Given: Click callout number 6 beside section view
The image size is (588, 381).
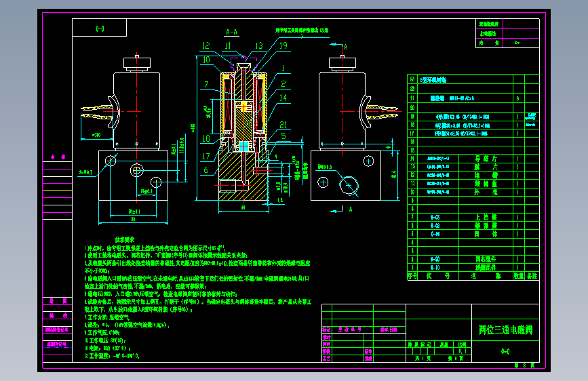Looking at the screenshot, I should click(x=206, y=170).
